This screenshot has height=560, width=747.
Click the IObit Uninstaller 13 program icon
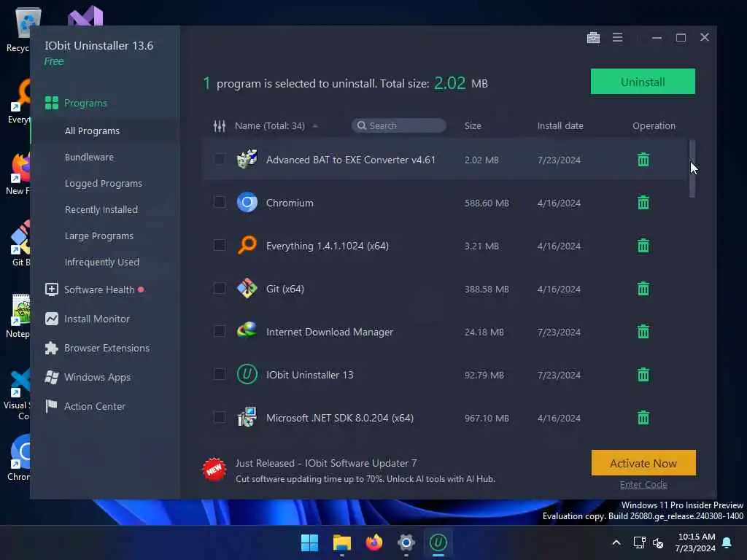[x=247, y=374]
